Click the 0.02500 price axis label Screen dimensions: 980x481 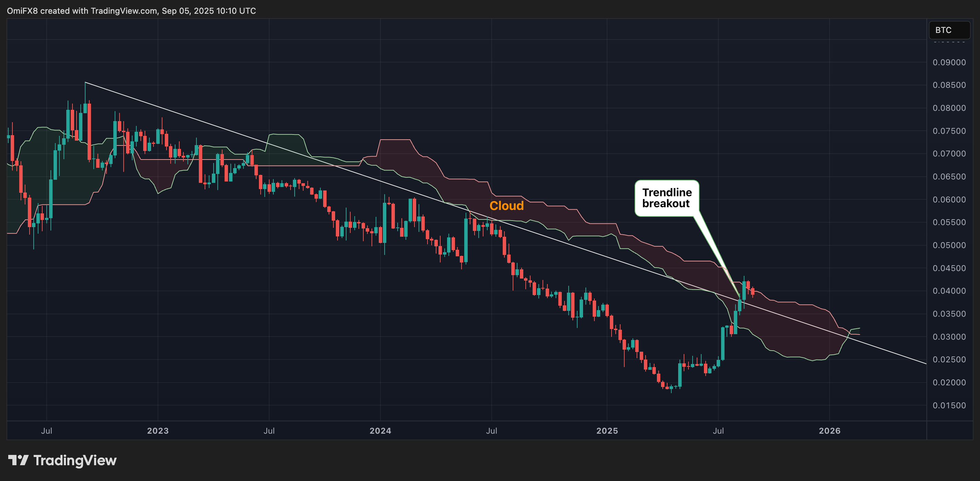(x=949, y=360)
